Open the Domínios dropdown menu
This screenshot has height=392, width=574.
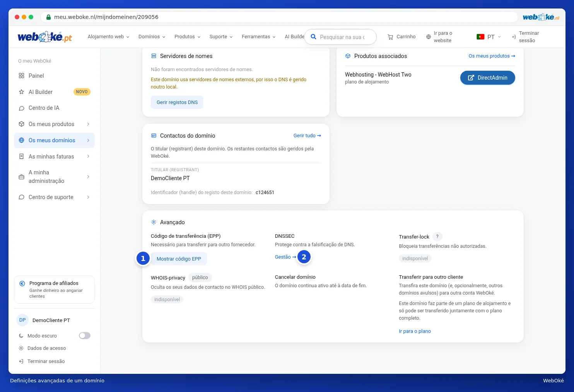click(152, 37)
